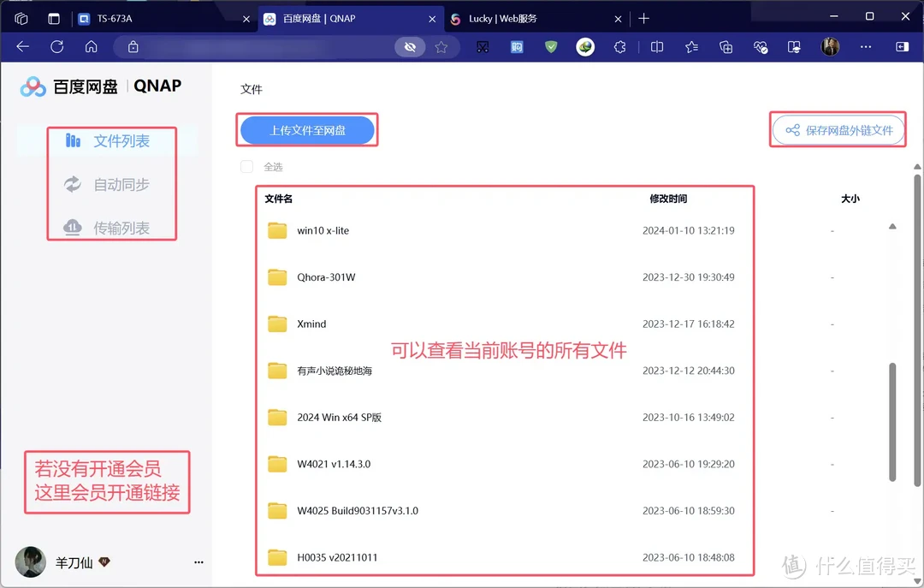This screenshot has width=924, height=588.
Task: Open Browser essentials heart icon
Action: click(x=761, y=47)
